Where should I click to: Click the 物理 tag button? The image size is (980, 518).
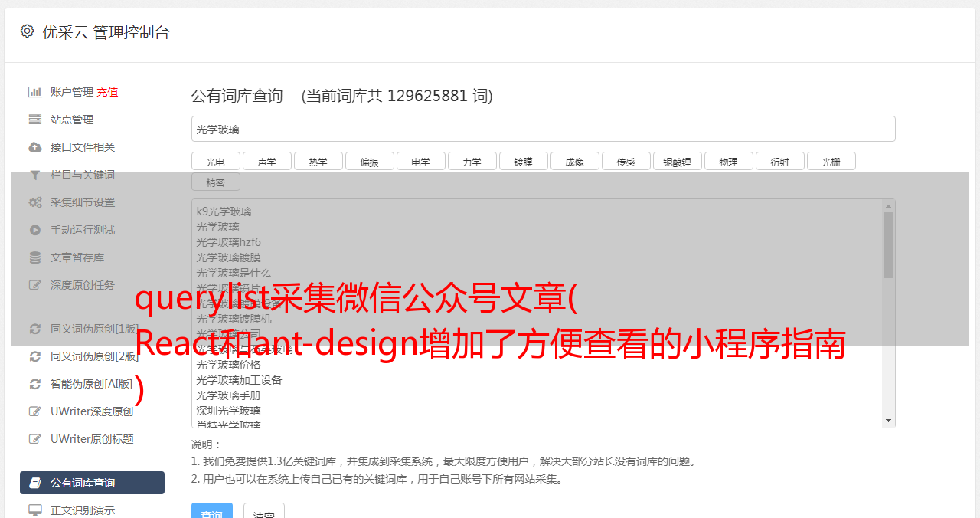point(728,161)
